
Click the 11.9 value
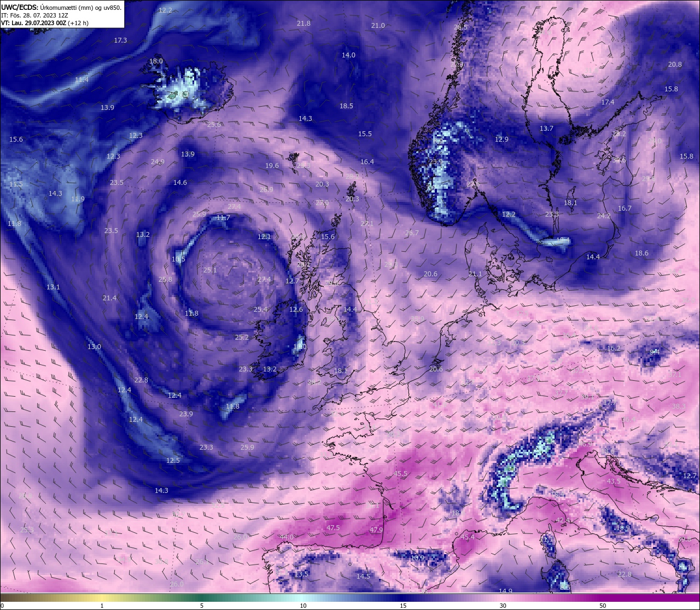click(x=78, y=199)
